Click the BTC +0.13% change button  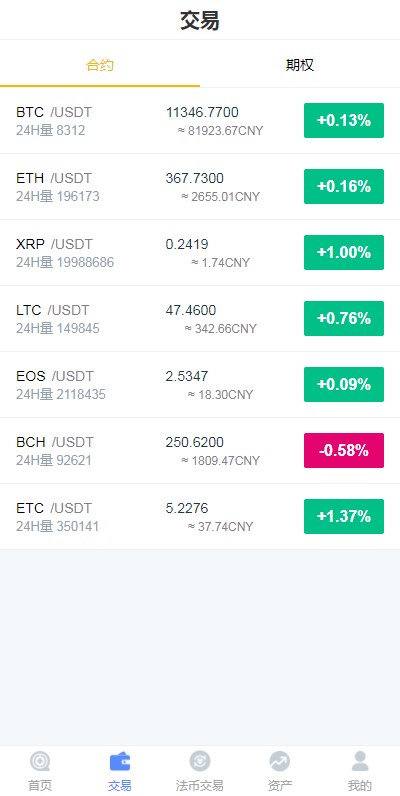[344, 120]
